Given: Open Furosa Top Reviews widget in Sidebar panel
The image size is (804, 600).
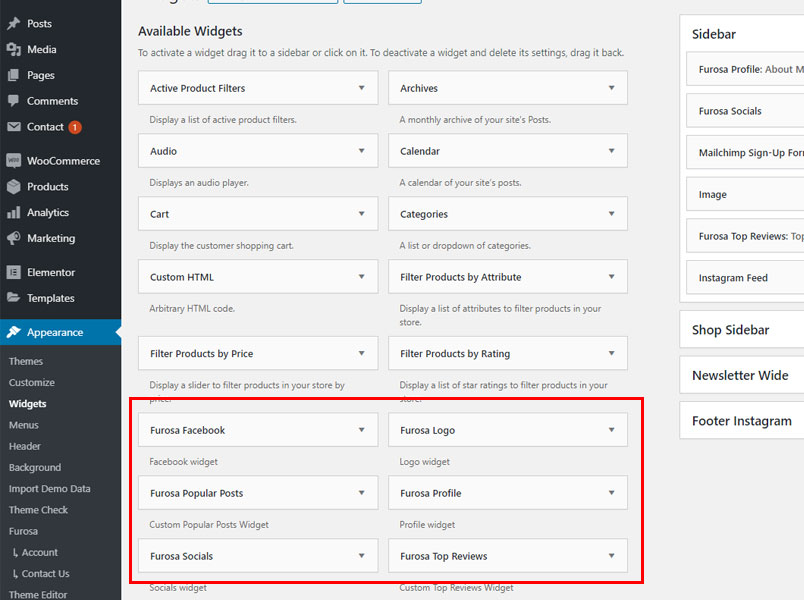Looking at the screenshot, I should click(x=745, y=236).
